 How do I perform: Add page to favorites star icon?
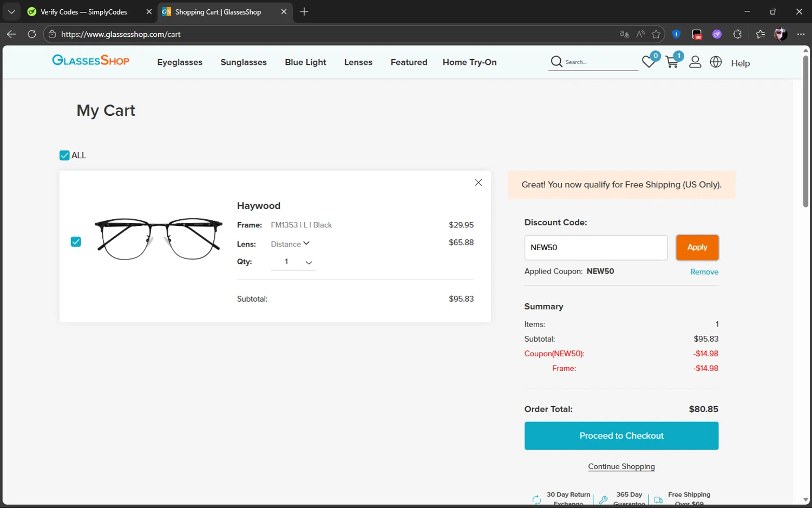(656, 34)
